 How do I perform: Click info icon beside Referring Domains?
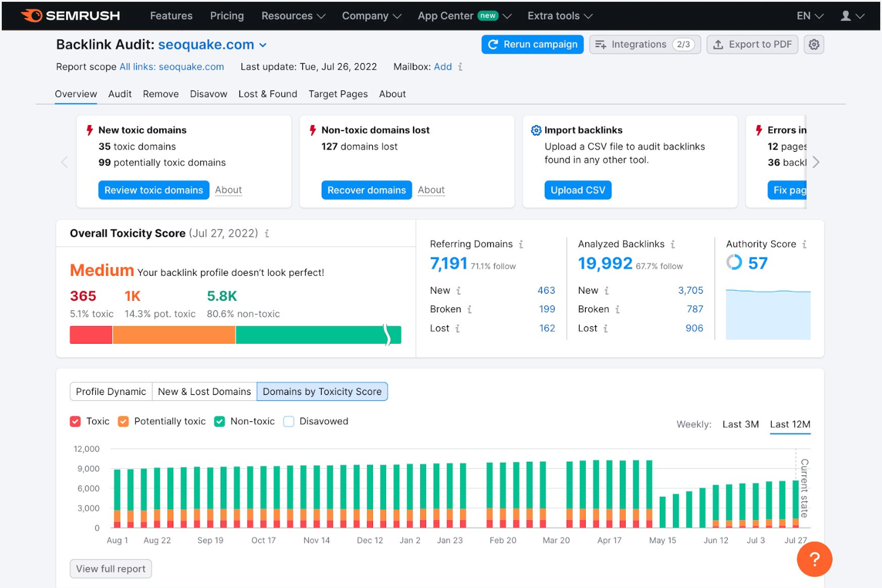coord(521,244)
